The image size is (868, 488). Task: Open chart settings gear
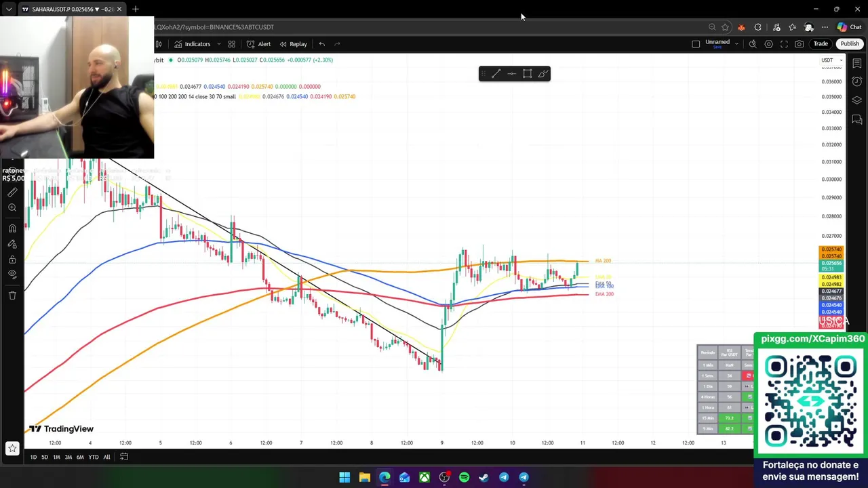[768, 44]
